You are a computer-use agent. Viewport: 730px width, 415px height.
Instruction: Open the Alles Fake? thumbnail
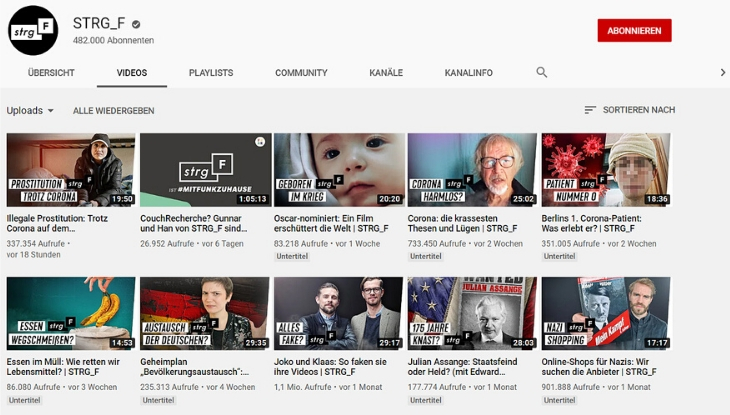pos(338,313)
